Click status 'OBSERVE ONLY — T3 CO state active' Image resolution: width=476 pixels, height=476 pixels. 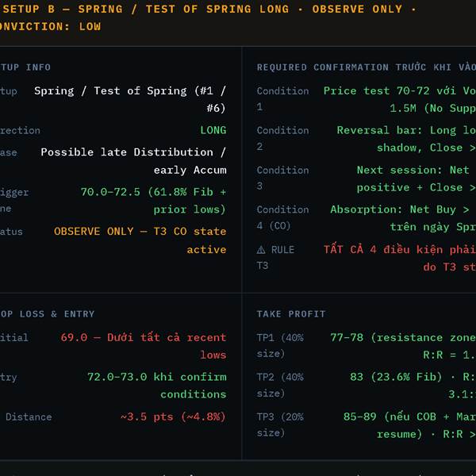click(140, 240)
